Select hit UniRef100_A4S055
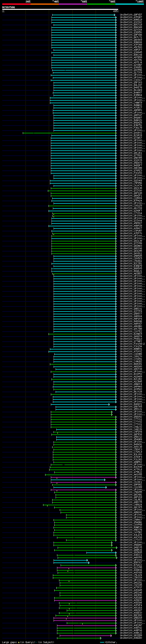Image resolution: width=146 pixels, height=644 pixels. pos(131,474)
